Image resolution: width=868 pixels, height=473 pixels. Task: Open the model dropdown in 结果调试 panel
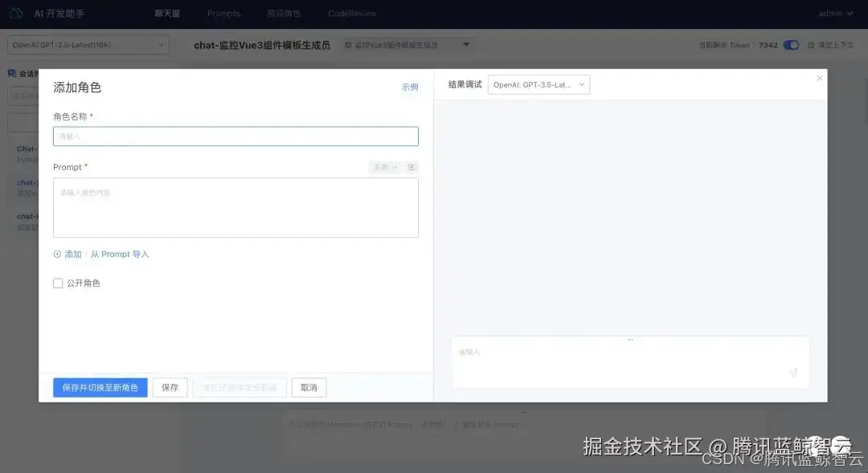[538, 84]
